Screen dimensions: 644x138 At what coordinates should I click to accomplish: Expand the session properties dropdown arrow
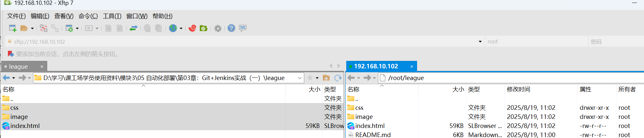coord(77,29)
